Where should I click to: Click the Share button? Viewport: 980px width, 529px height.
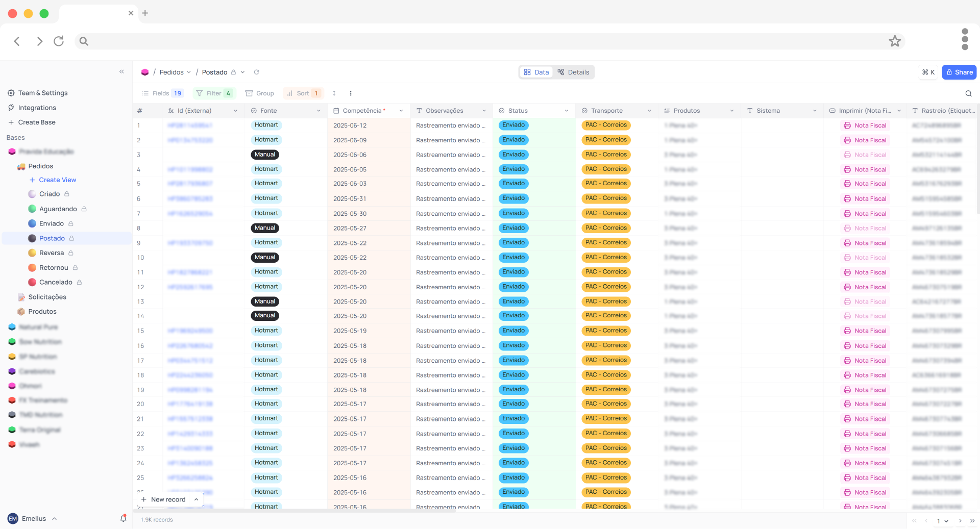click(x=960, y=72)
